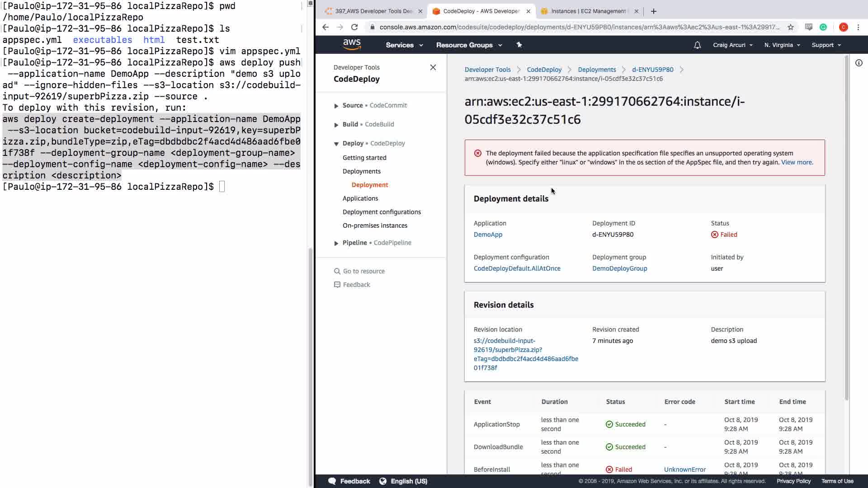868x488 pixels.
Task: Open the info panel icon
Action: [x=859, y=63]
